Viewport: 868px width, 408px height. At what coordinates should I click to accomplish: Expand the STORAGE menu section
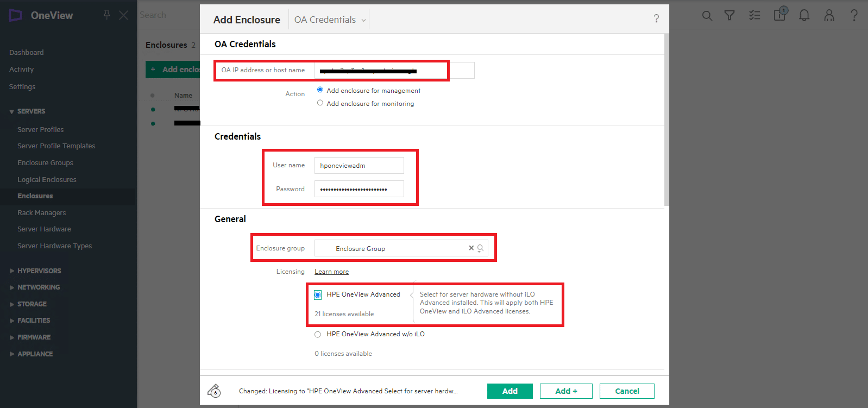coord(12,304)
